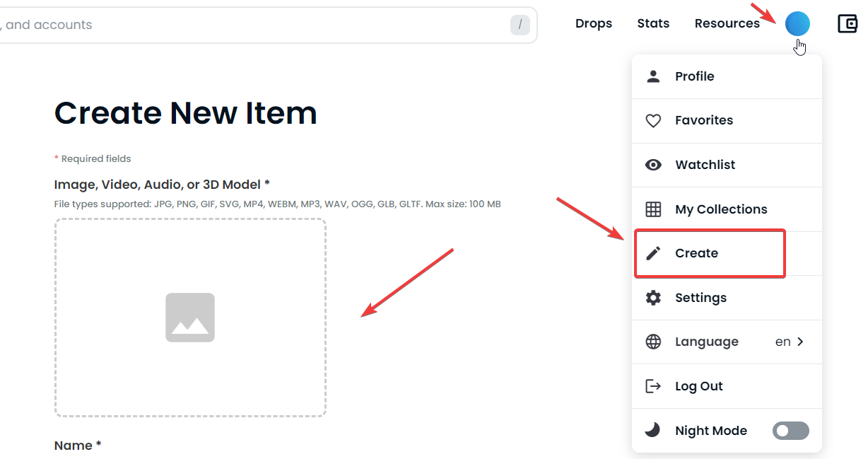Select Create from the dropdown menu
Screen dimensions: 868x459
(x=697, y=253)
